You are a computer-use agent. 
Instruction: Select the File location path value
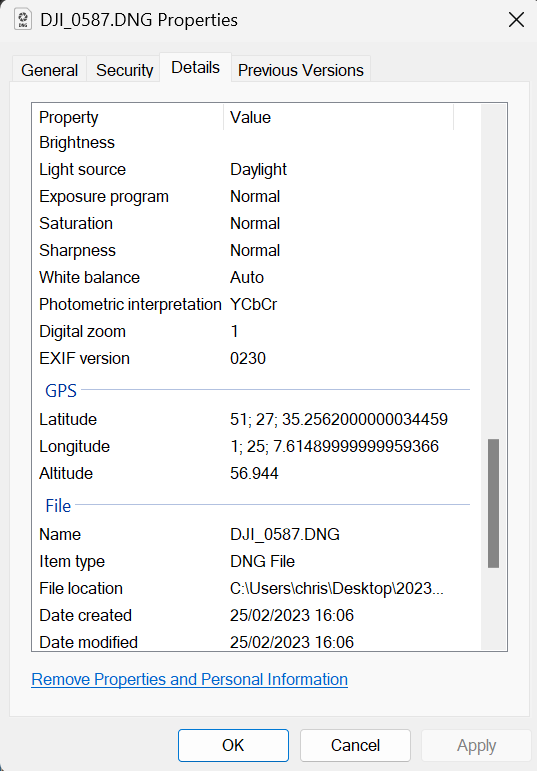337,588
